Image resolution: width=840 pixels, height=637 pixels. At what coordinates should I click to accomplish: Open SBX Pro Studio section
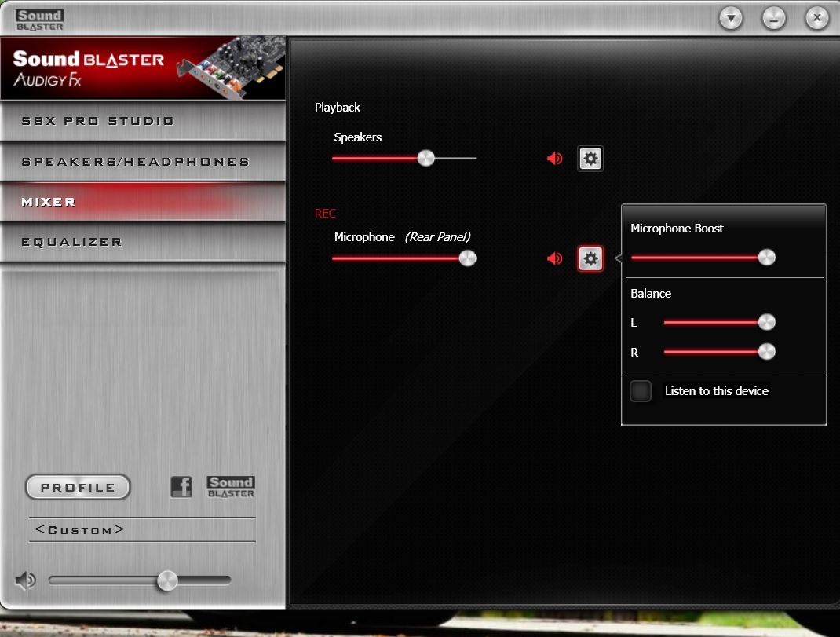(143, 121)
